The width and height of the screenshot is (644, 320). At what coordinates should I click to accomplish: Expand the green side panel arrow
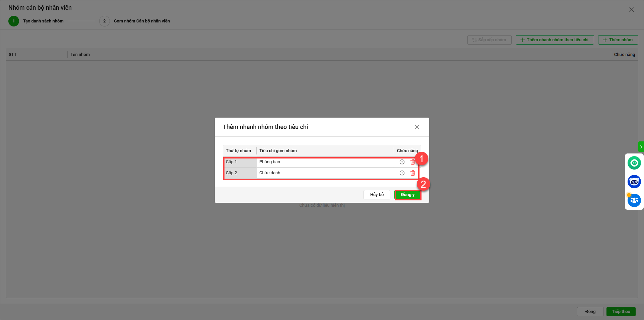(x=641, y=147)
